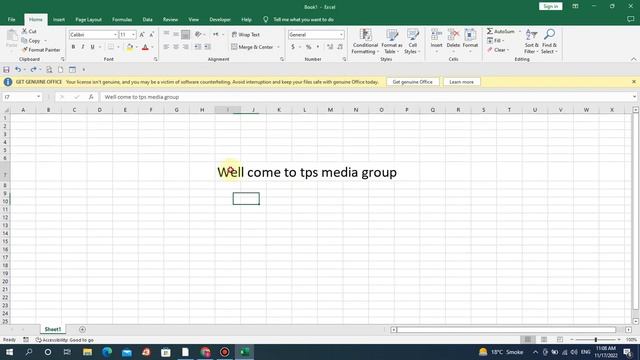Screen dimensions: 640x360
Task: Click the Cut command in Clipboard
Action: point(29,31)
